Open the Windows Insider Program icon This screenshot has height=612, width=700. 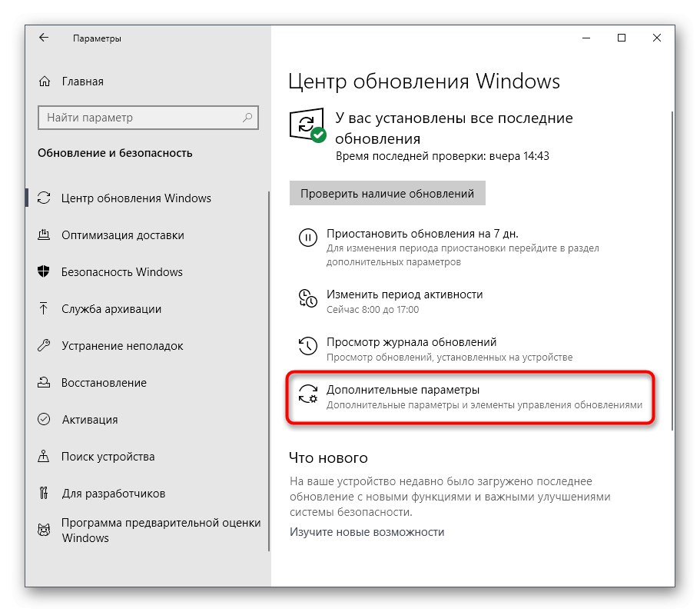pyautogui.click(x=45, y=530)
